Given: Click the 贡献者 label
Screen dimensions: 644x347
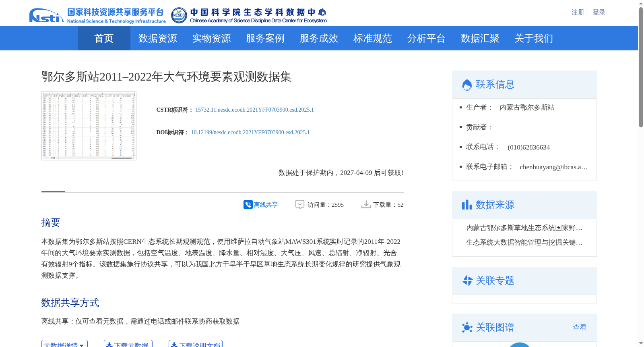Looking at the screenshot, I should (479, 127).
